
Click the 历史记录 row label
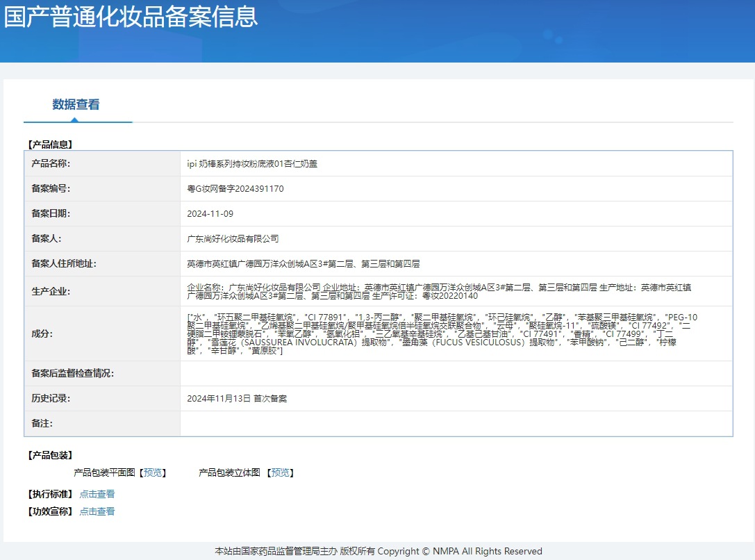(x=51, y=399)
